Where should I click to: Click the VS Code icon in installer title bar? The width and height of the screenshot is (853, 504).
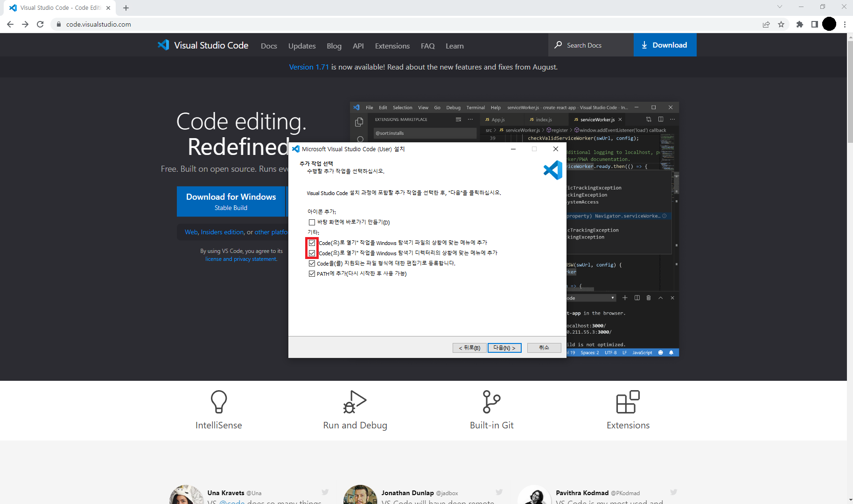tap(295, 149)
